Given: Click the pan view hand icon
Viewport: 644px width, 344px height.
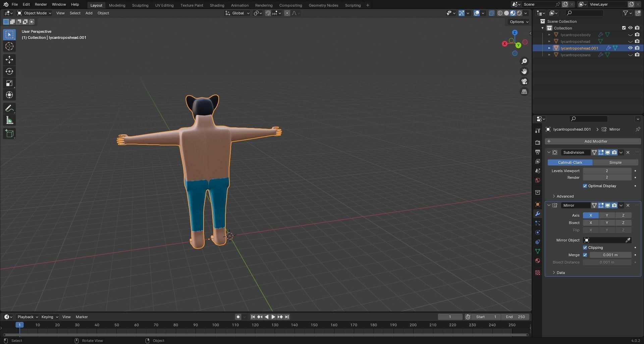Looking at the screenshot, I should click(524, 71).
